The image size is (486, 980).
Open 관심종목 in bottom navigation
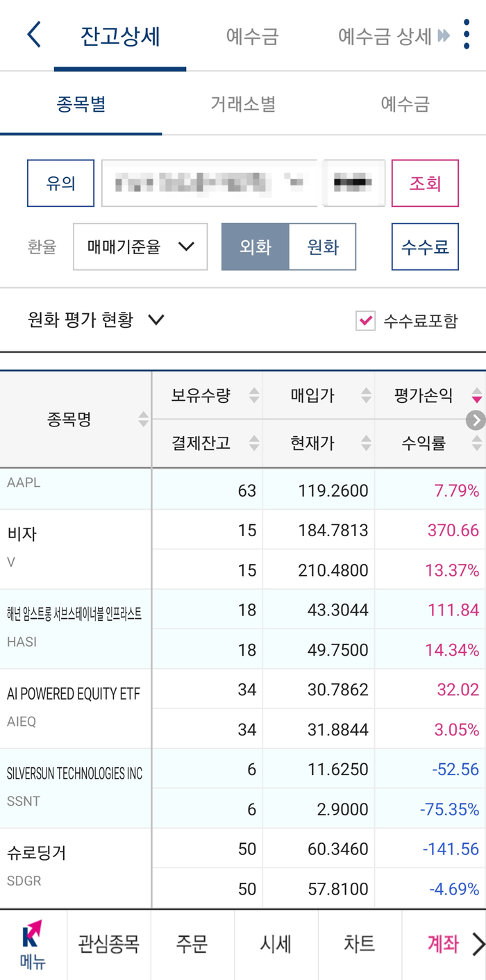click(108, 945)
